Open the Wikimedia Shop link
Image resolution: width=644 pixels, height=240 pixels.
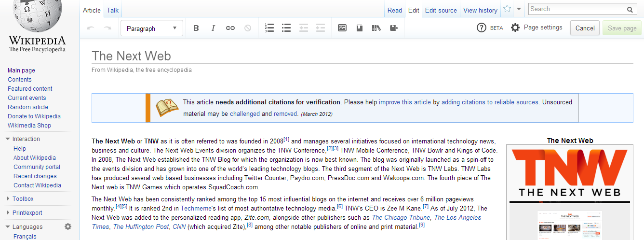click(29, 126)
